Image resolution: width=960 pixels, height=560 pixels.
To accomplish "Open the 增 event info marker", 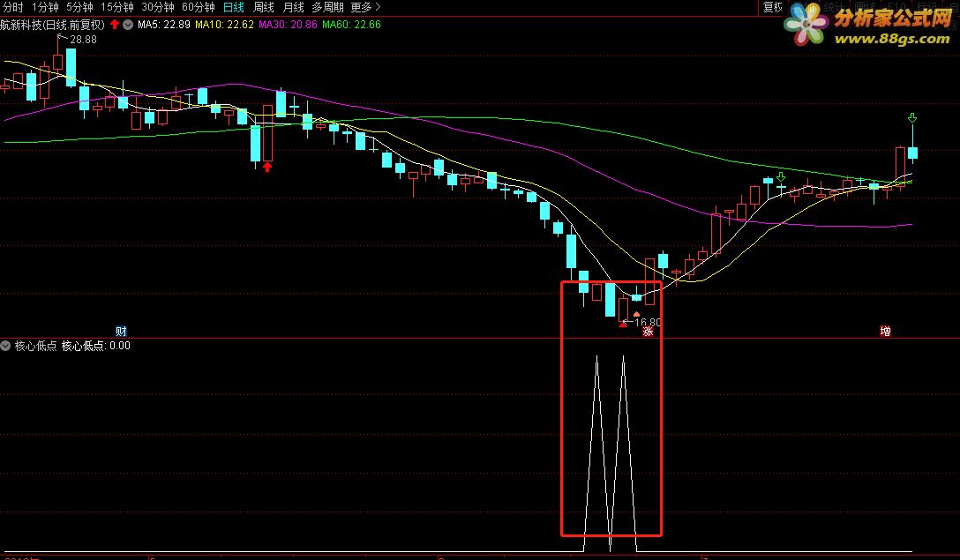I will tap(885, 331).
